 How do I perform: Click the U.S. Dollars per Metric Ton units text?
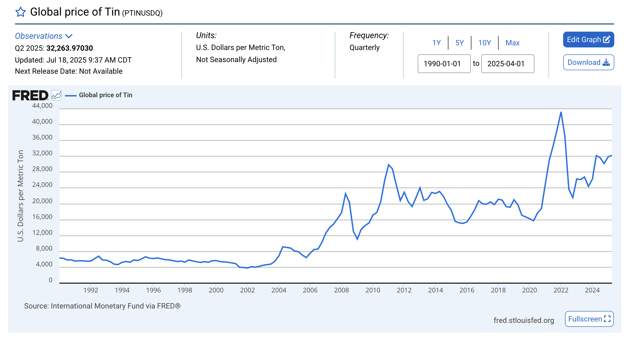click(240, 47)
